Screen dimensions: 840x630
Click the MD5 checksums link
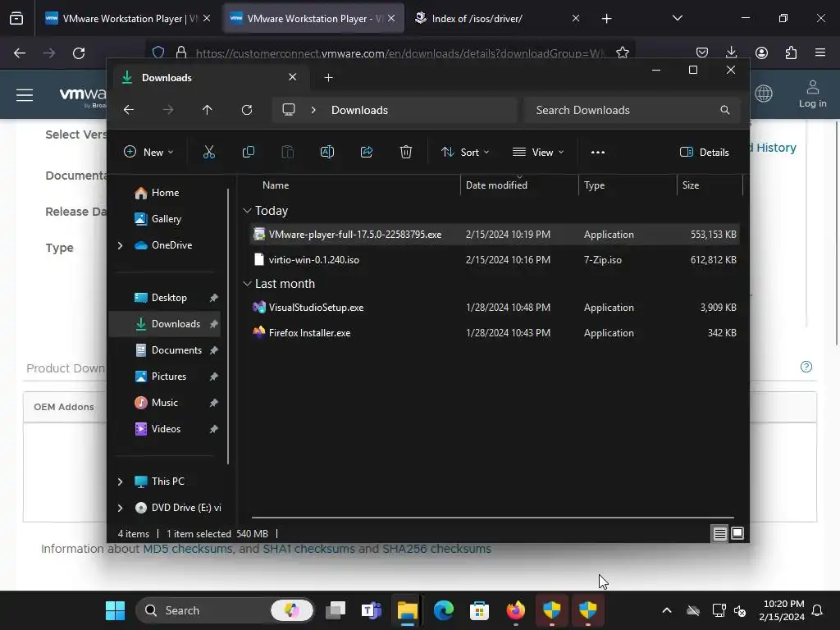click(188, 549)
